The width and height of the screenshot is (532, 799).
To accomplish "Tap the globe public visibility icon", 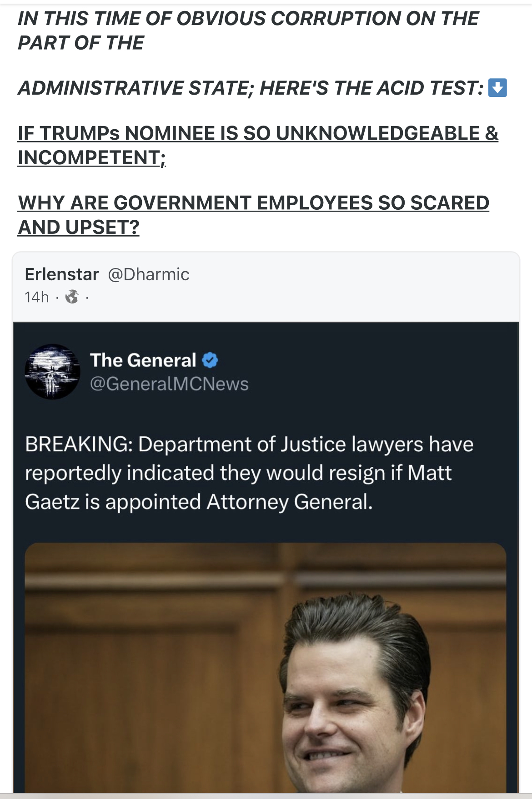I will click(x=72, y=297).
